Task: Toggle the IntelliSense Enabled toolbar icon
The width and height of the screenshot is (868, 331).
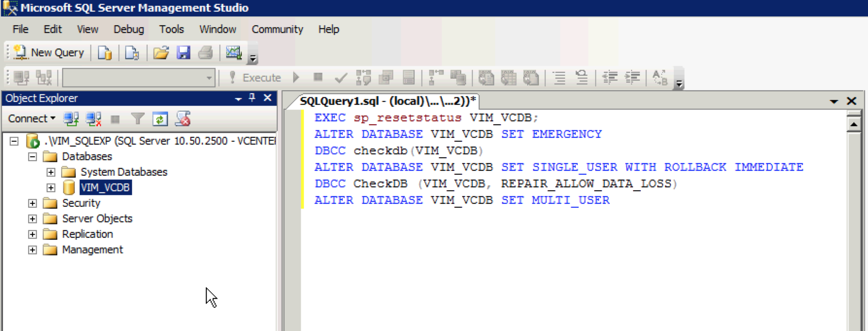Action: 409,78
